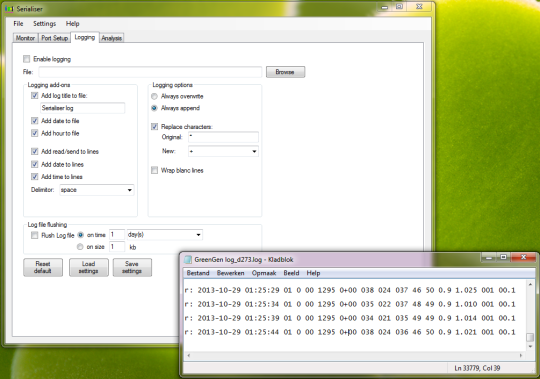The height and width of the screenshot is (379, 540).
Task: Click the on size kb value field
Action: click(x=117, y=247)
